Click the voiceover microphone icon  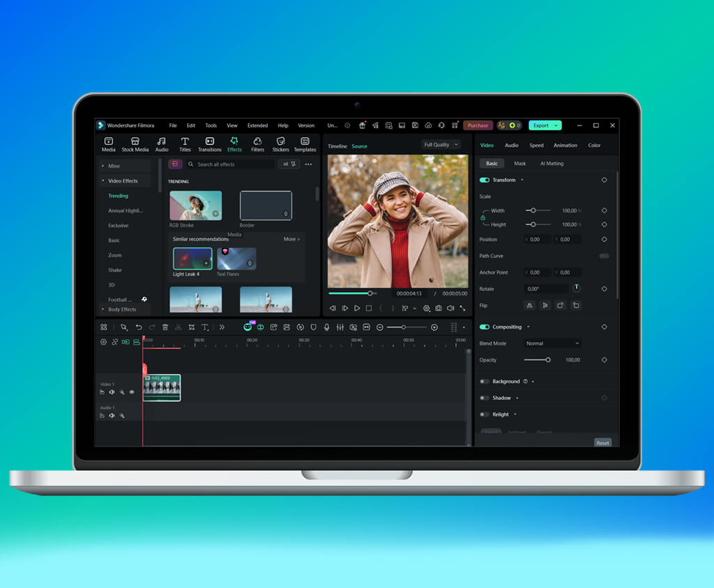(326, 327)
